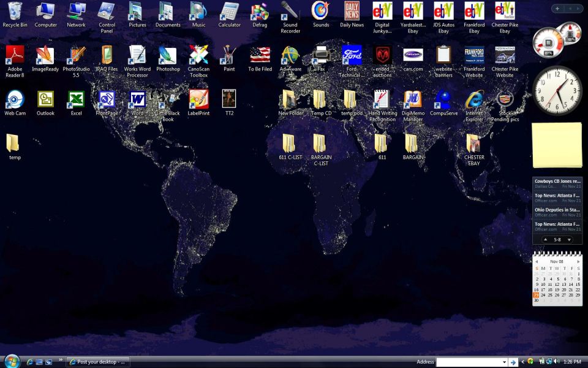Select the 611 C-LIST folder
This screenshot has width=588, height=368.
tap(289, 144)
